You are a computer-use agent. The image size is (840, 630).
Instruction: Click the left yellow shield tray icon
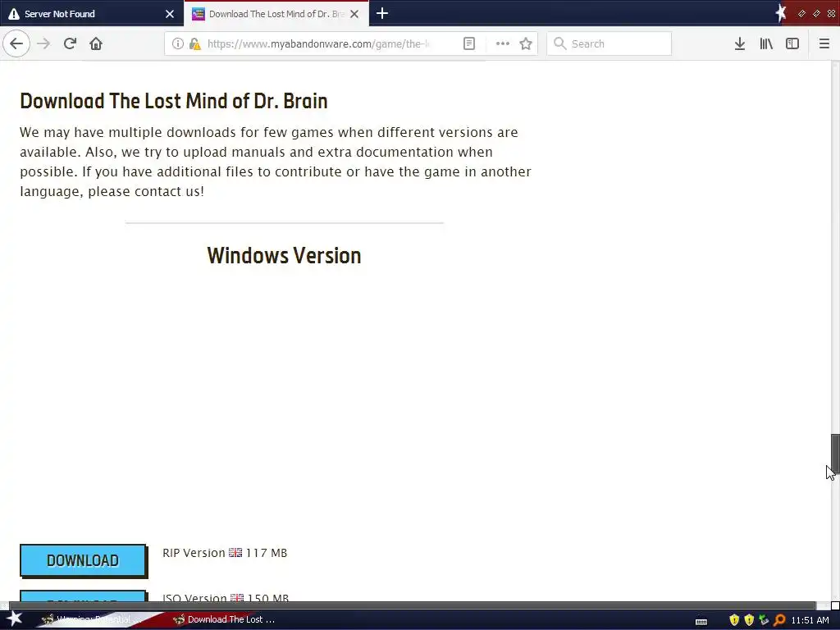pyautogui.click(x=734, y=620)
